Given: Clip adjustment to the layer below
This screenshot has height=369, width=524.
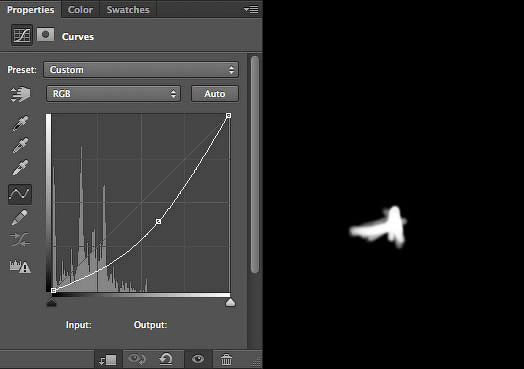Looking at the screenshot, I should click(x=108, y=360).
